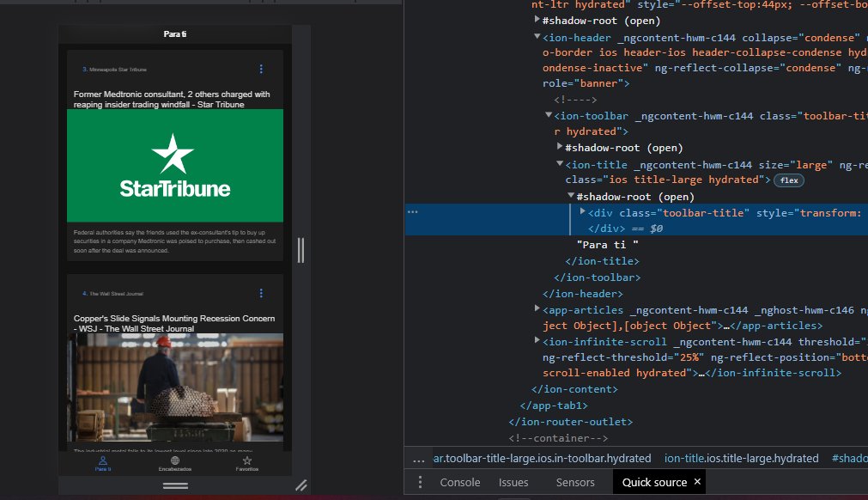Click the right-edge vertical resize handle of device viewport
The width and height of the screenshot is (868, 500).
[300, 250]
